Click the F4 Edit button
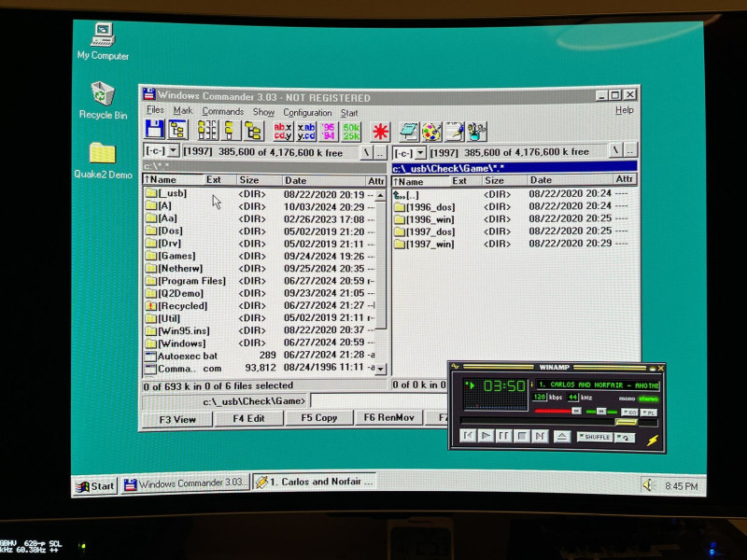Viewport: 747px width, 560px height. pyautogui.click(x=248, y=418)
